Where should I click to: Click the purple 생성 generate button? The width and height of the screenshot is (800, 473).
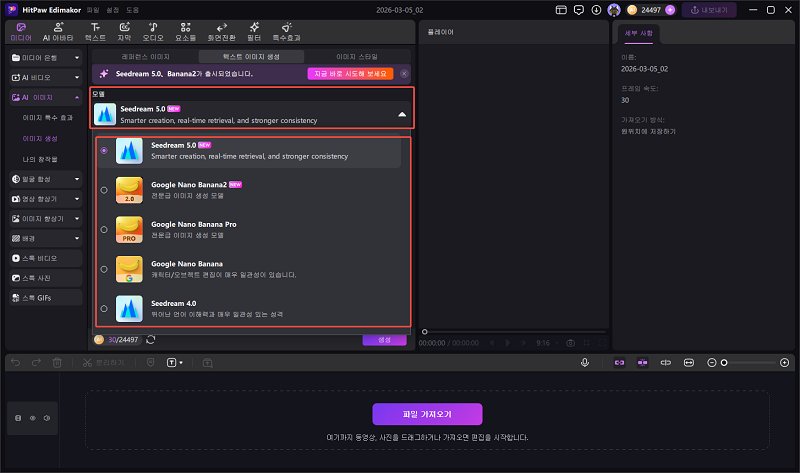coord(384,340)
